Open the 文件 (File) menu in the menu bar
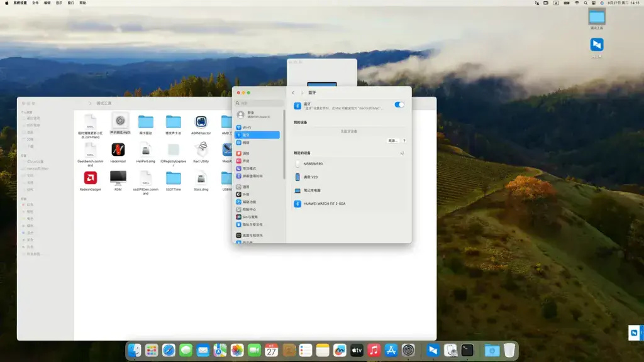Viewport: 644px width, 362px height. [x=35, y=3]
